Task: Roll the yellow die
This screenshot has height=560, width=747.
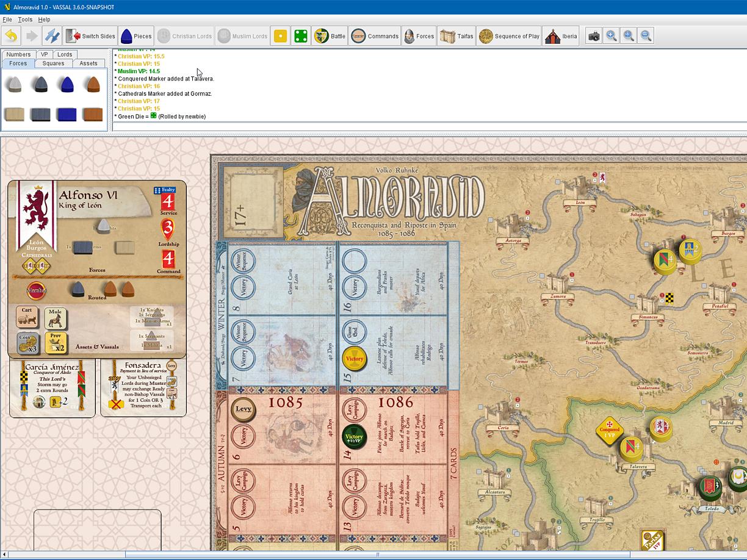Action: (280, 35)
